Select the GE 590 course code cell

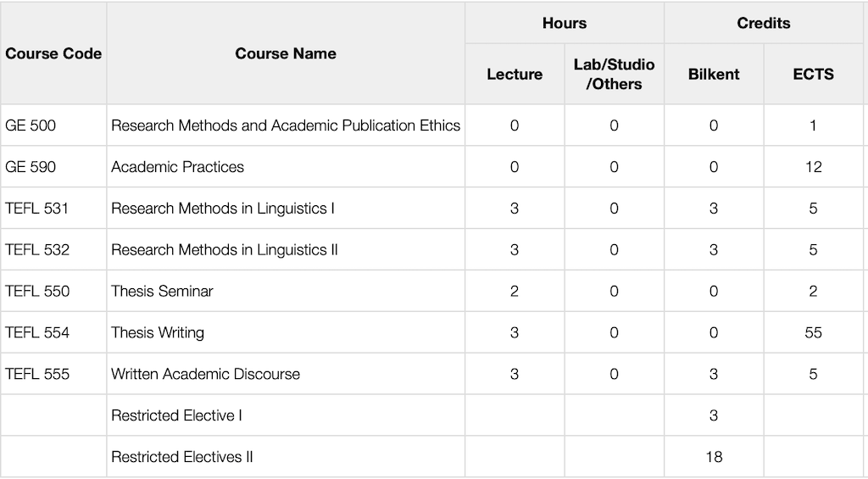(31, 167)
